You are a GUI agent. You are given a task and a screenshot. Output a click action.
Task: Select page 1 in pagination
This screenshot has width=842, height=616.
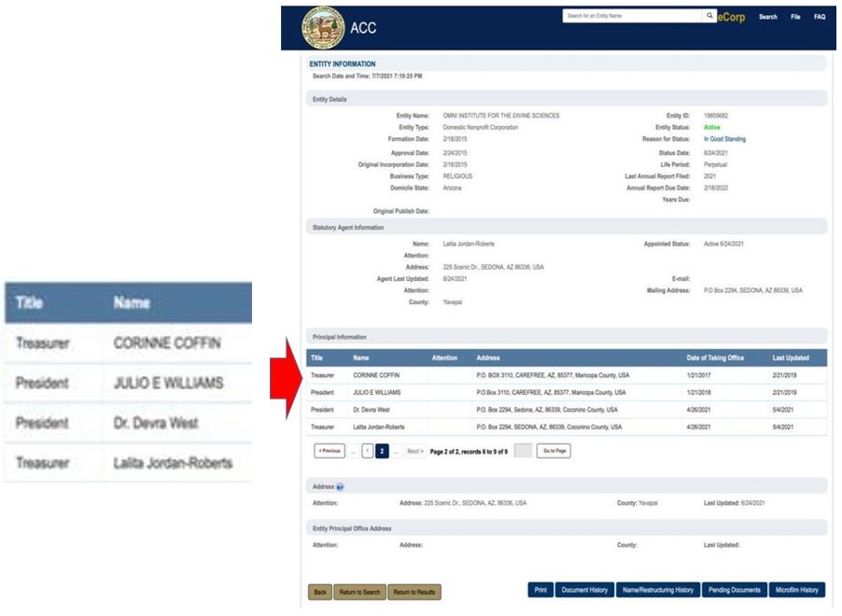pyautogui.click(x=368, y=451)
